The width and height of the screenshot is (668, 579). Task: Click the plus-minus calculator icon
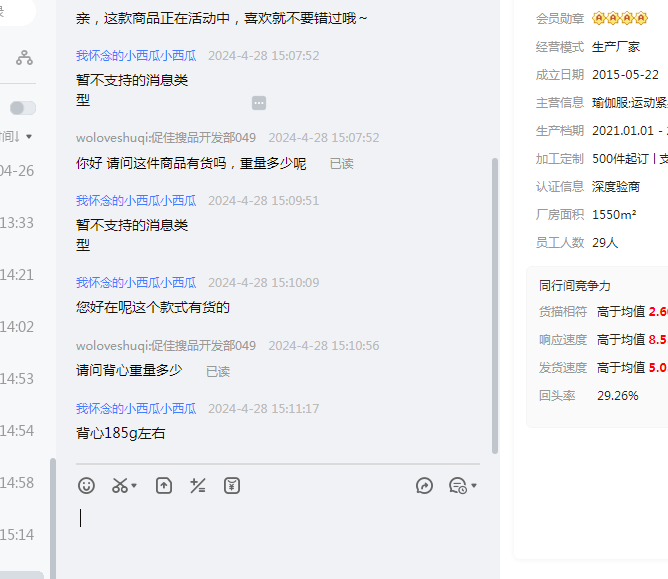[x=198, y=486]
